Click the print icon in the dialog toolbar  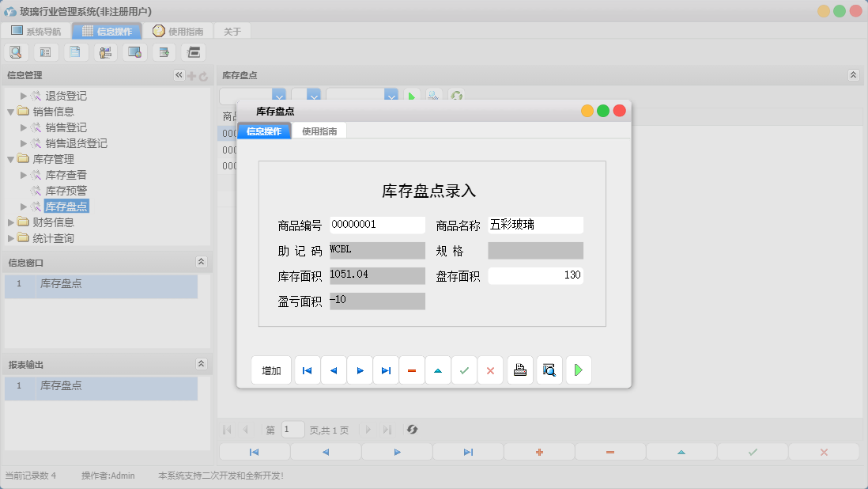[519, 370]
